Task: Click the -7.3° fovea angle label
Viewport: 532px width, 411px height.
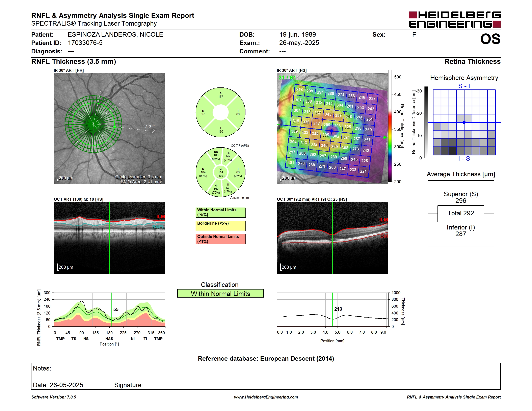Action: (x=149, y=127)
